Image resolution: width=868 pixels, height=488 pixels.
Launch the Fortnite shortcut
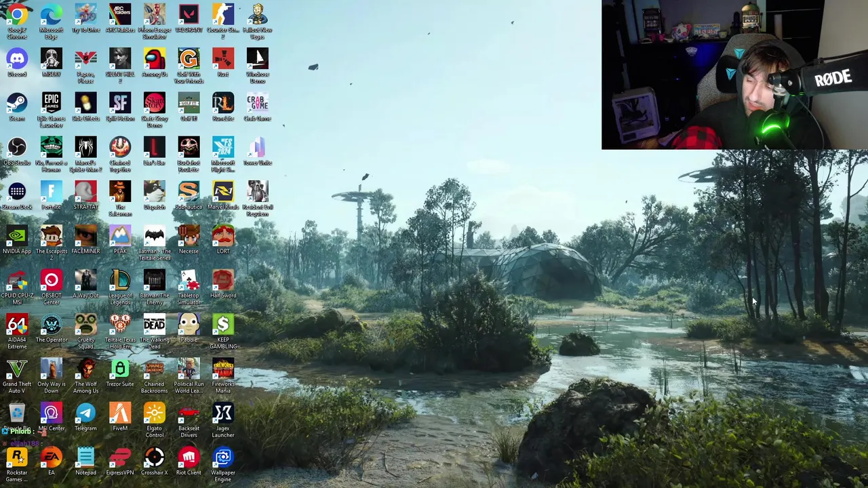(x=52, y=195)
